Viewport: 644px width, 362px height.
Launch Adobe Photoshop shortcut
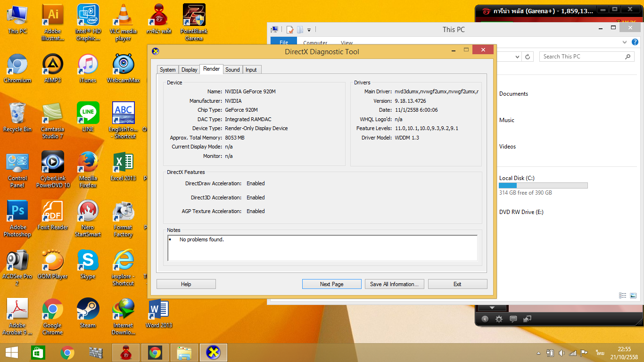[17, 218]
